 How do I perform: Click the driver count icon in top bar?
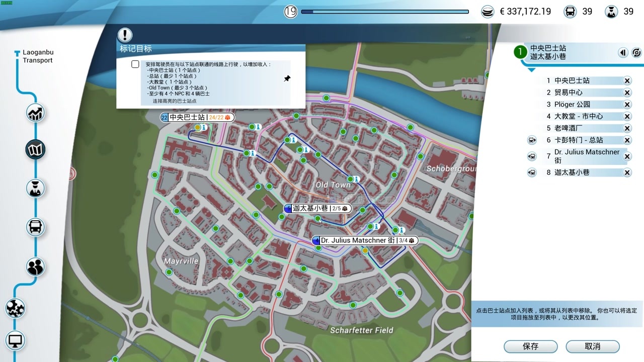click(611, 11)
